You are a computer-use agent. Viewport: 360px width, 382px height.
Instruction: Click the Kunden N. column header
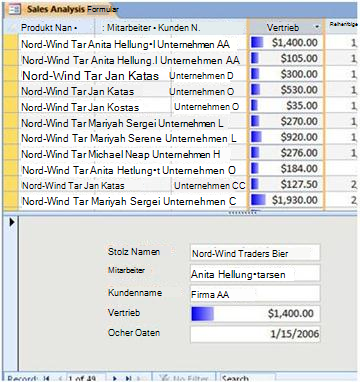point(179,28)
